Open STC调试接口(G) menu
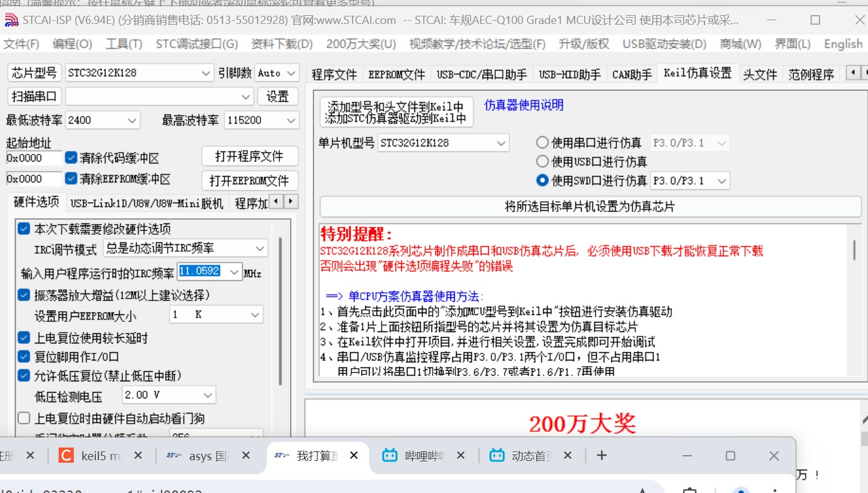This screenshot has height=493, width=868. 197,44
